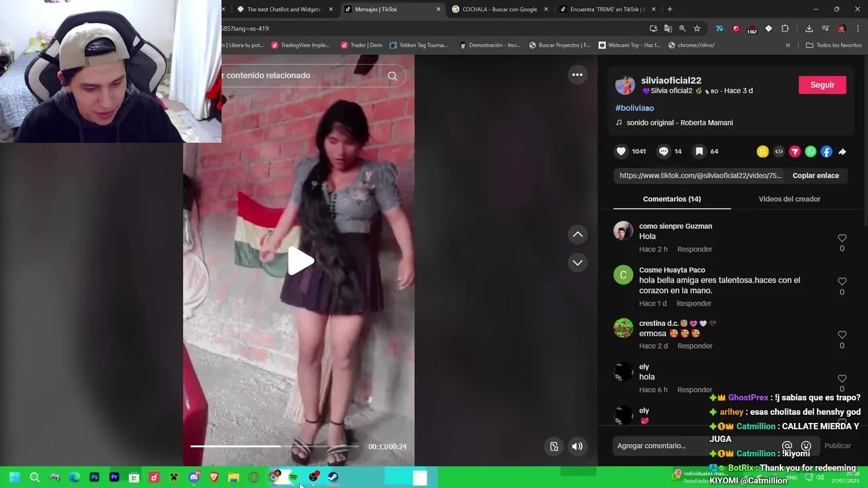The image size is (868, 488).
Task: Mute the video with speaker icon
Action: (x=577, y=446)
